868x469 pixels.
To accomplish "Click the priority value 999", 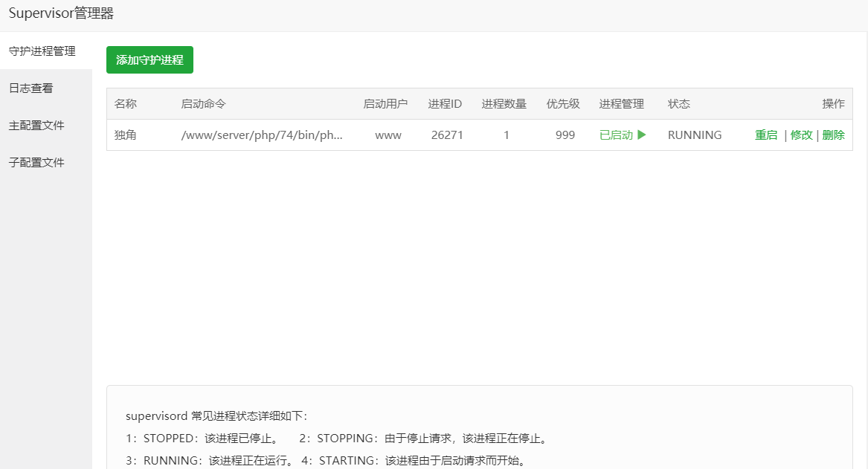I will click(x=565, y=135).
